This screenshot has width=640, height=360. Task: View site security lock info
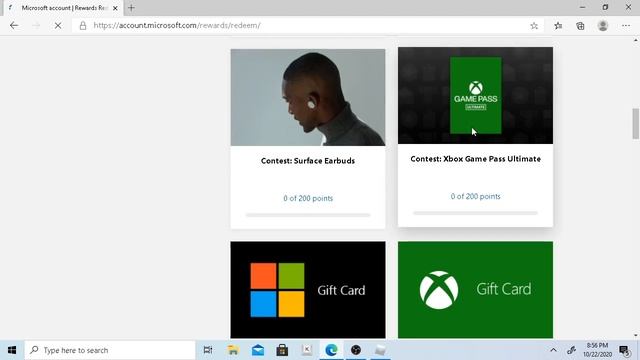83,26
